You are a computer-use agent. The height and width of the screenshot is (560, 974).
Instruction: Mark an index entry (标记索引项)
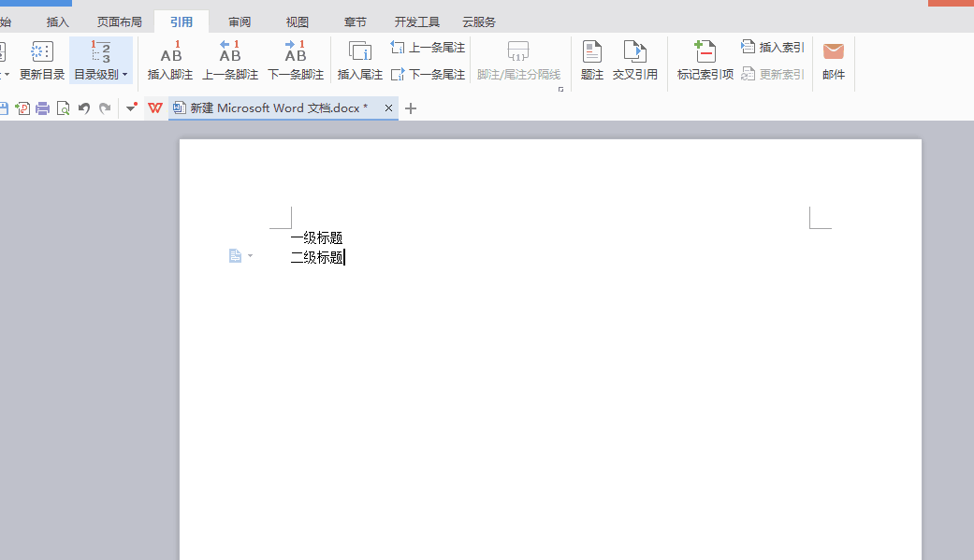click(705, 60)
